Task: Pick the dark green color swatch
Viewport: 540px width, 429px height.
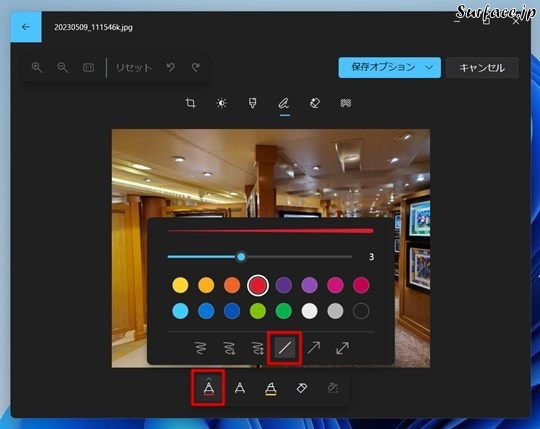Action: [x=284, y=311]
